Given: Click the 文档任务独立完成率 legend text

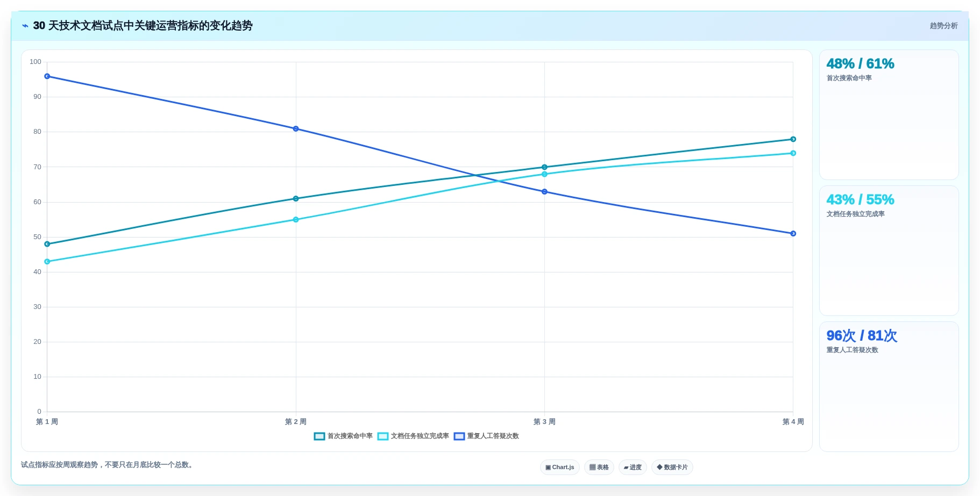Looking at the screenshot, I should 420,436.
